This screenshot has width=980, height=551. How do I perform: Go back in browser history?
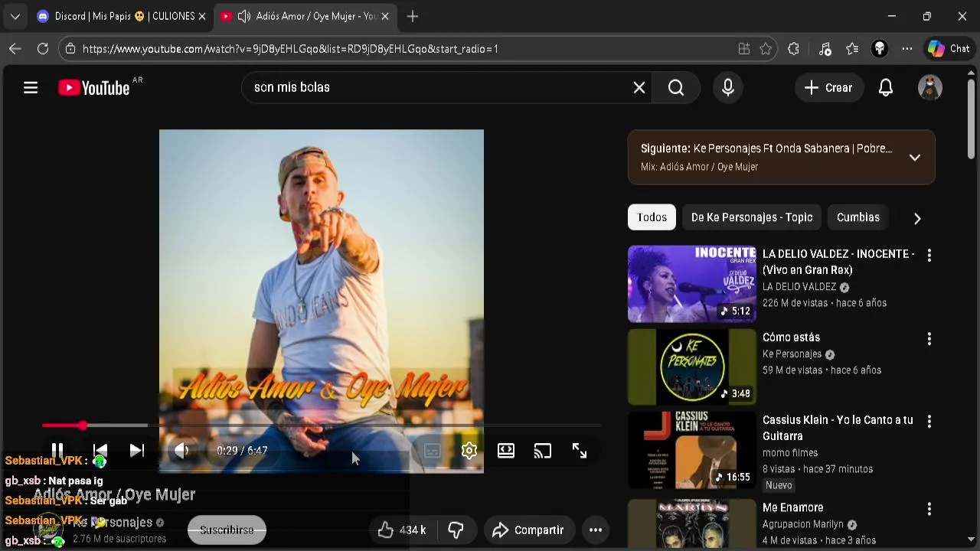[x=15, y=49]
